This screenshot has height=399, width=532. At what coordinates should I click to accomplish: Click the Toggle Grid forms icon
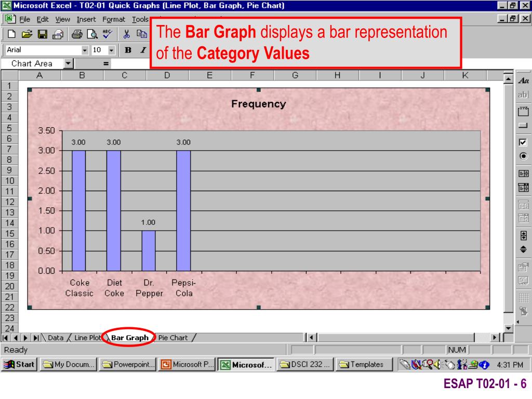(523, 298)
